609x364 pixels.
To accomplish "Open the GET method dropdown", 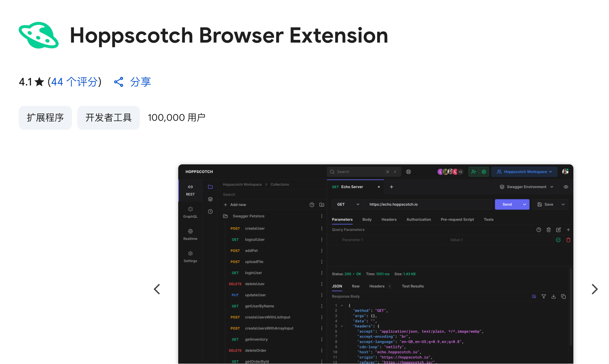I will pos(348,204).
